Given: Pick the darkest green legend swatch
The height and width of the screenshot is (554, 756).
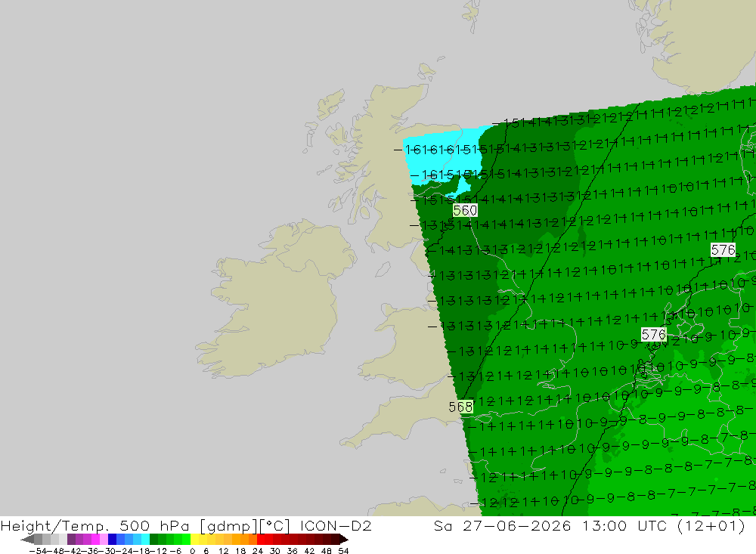Looking at the screenshot, I should (153, 539).
